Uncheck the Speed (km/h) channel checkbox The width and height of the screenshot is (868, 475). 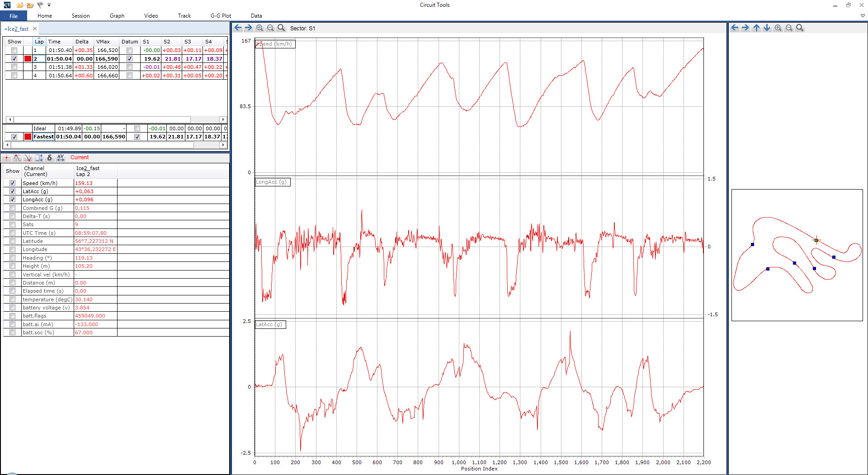[13, 183]
